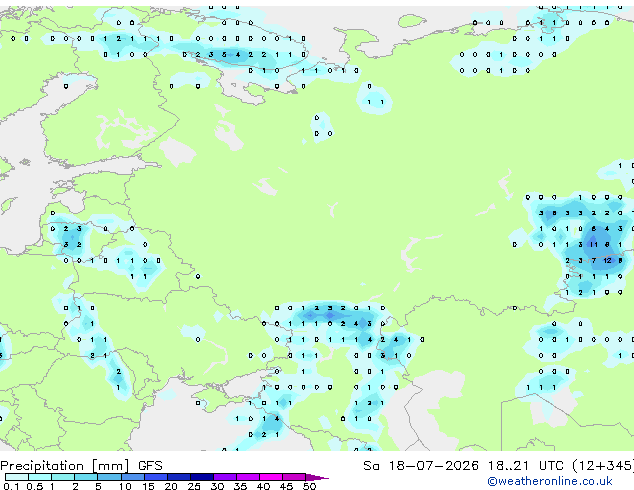Click the 0.5–1 mm legend color box

(40, 477)
